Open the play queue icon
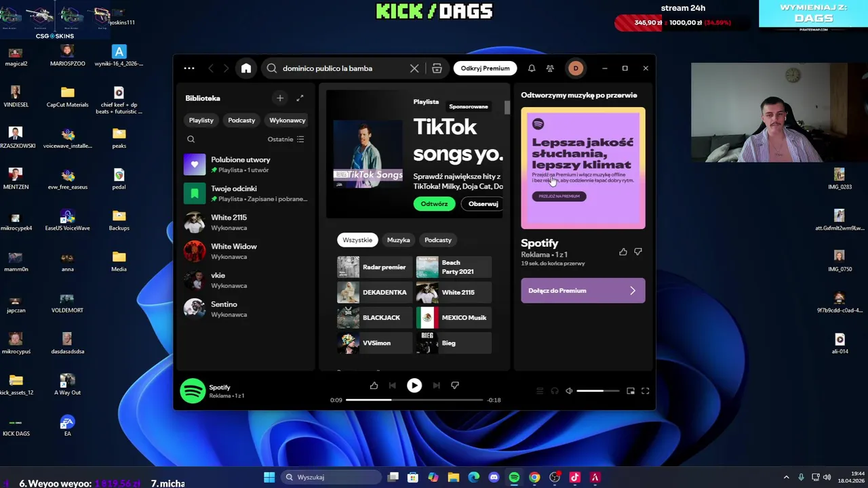 click(x=540, y=391)
